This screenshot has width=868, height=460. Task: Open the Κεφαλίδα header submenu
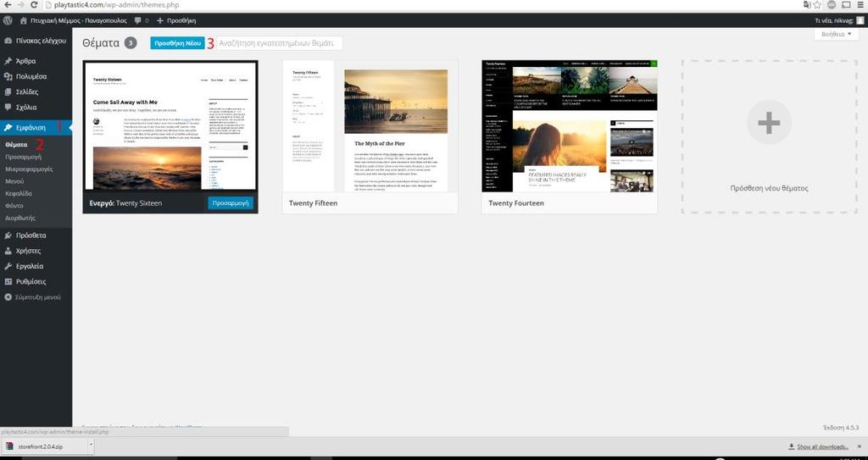(19, 193)
